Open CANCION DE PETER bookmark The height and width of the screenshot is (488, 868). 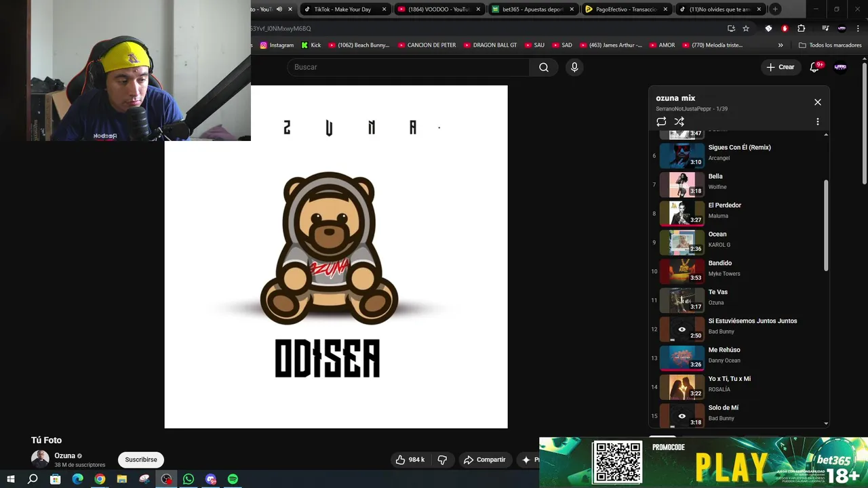point(427,45)
